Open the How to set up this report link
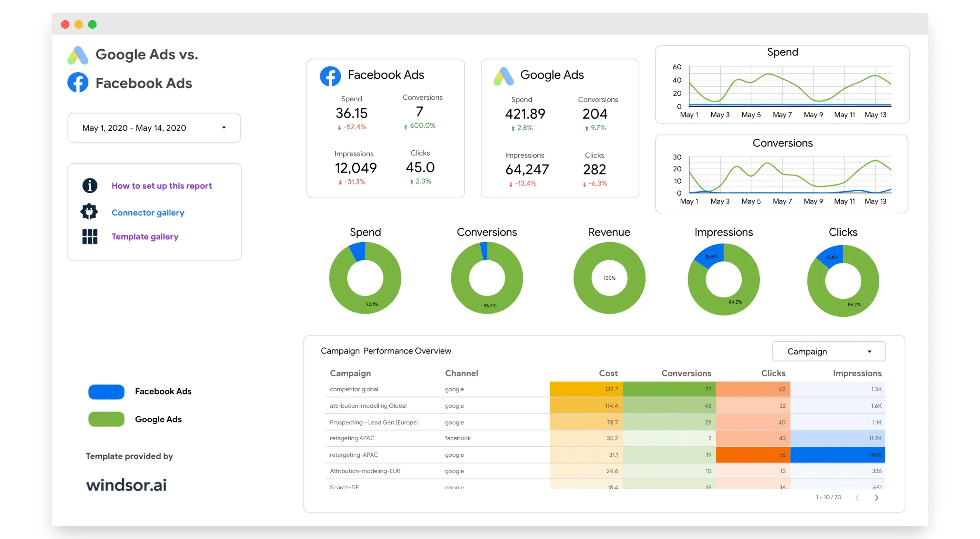980x539 pixels. coord(161,185)
